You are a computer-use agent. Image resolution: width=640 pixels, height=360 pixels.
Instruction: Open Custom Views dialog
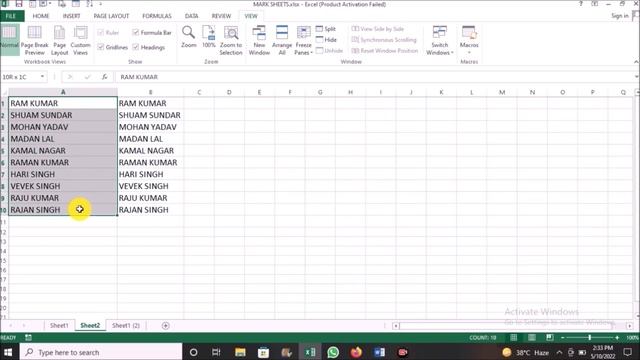coord(80,40)
